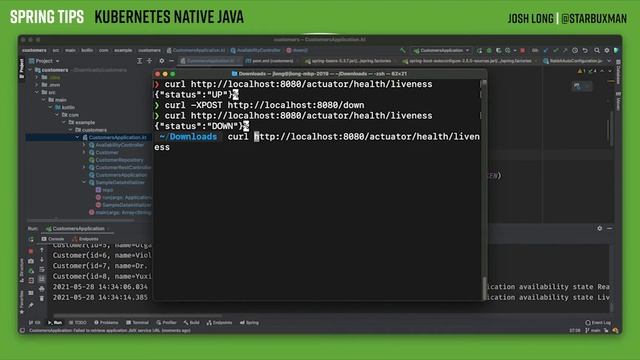Click the red stop icon in Run panel
The height and width of the screenshot is (360, 640).
(x=31, y=251)
